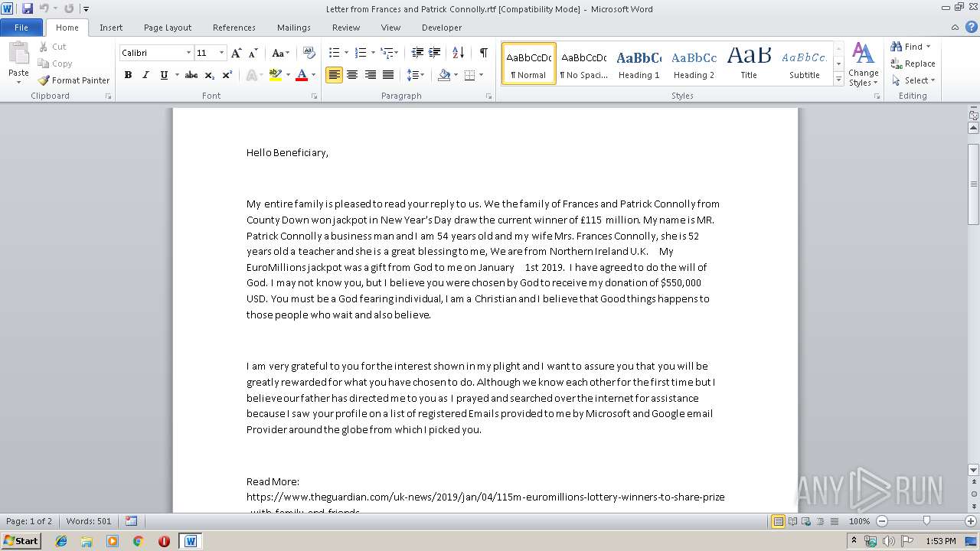The image size is (980, 551).
Task: Click Justify alignment icon
Action: pos(388,75)
